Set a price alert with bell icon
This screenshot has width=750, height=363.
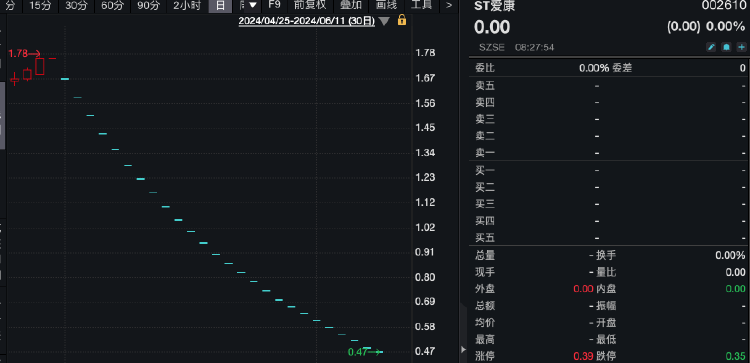point(726,47)
